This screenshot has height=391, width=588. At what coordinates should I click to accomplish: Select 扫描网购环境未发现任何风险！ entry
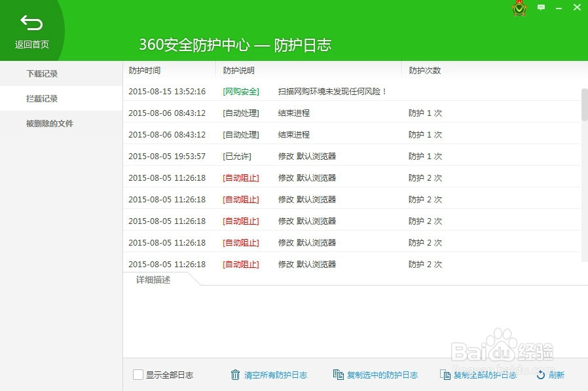point(332,92)
